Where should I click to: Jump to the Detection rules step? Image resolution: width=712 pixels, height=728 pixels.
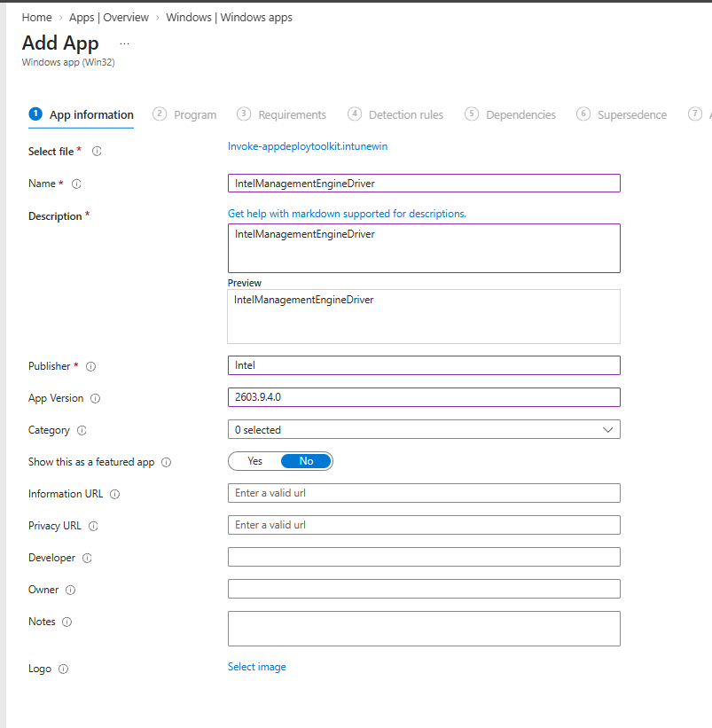coord(395,114)
